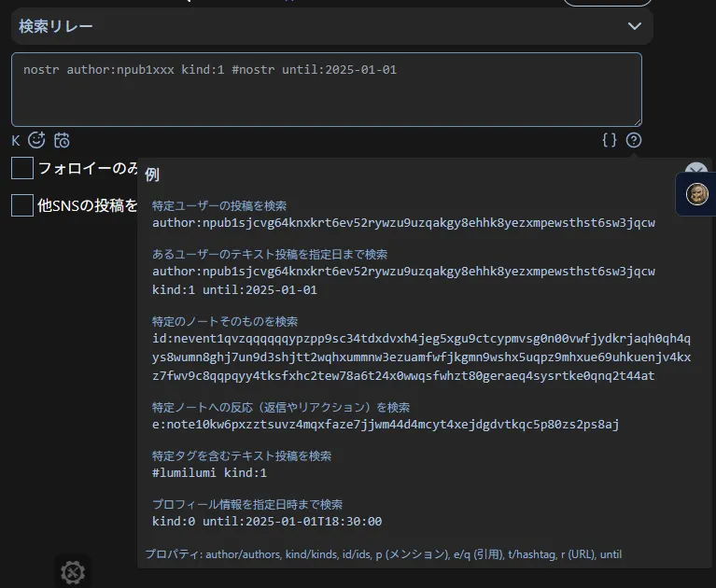Click the 検索リレー header label
The image size is (716, 588).
[56, 26]
